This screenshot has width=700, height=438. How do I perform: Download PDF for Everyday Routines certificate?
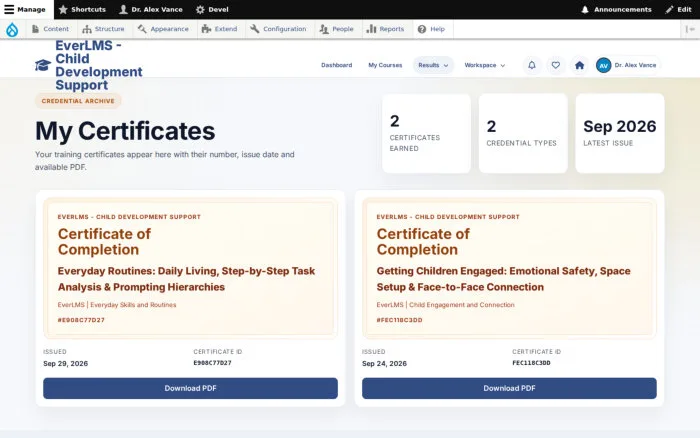[190, 388]
